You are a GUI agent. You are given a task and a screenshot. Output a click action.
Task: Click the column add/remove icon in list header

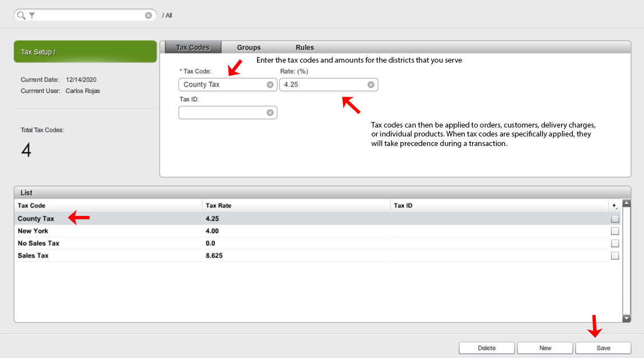pyautogui.click(x=615, y=206)
